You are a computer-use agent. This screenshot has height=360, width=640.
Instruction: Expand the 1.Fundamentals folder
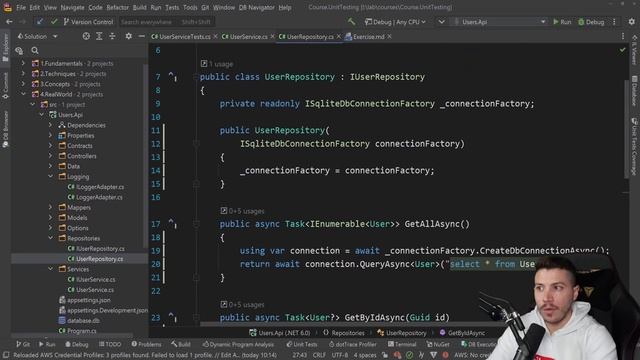tap(23, 63)
